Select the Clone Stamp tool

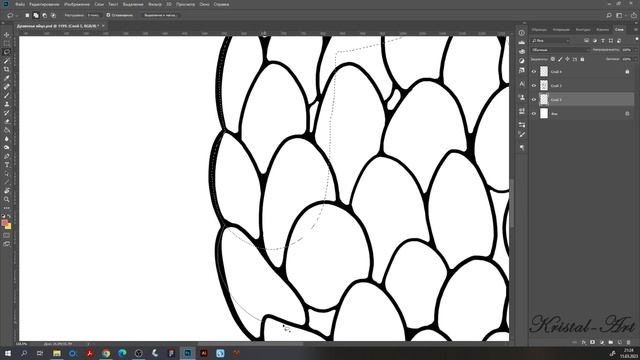tap(7, 104)
